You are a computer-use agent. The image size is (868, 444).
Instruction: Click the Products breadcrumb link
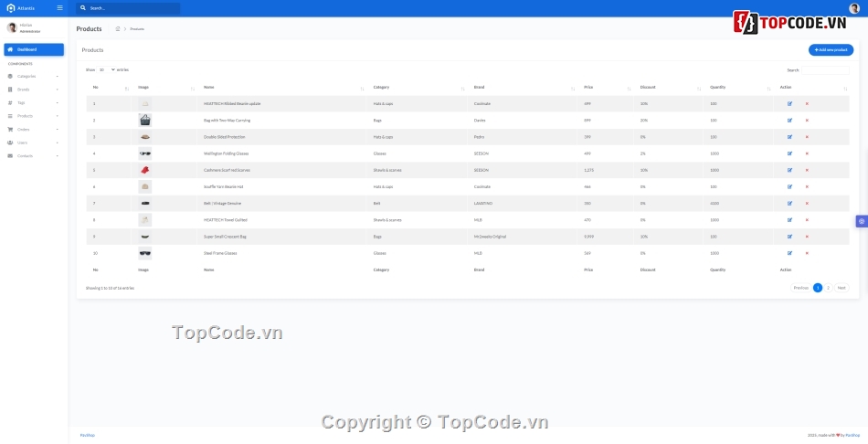click(137, 29)
